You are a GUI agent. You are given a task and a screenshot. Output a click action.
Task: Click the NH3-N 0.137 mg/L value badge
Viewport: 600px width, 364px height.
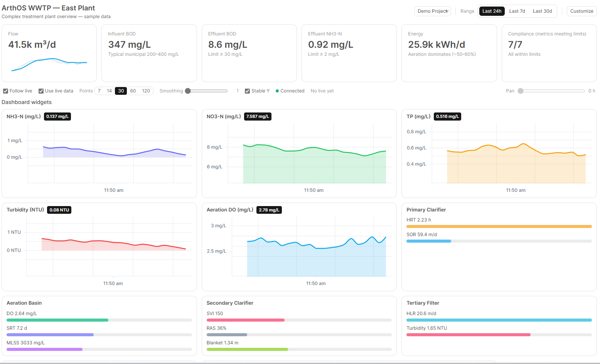[x=57, y=117]
